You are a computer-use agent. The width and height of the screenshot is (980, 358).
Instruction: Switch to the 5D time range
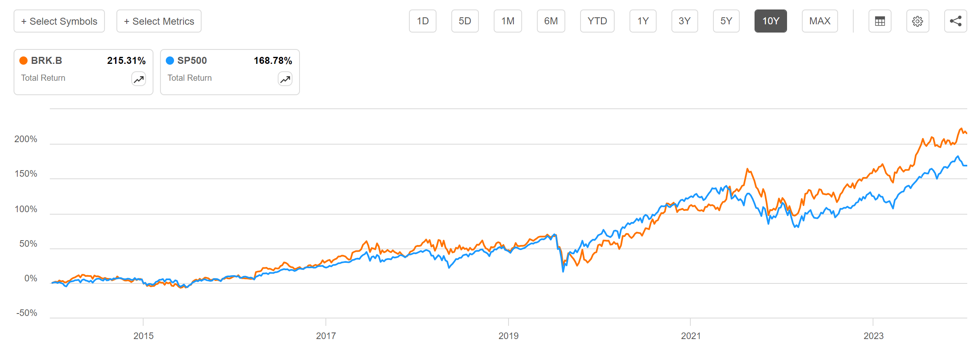[465, 21]
